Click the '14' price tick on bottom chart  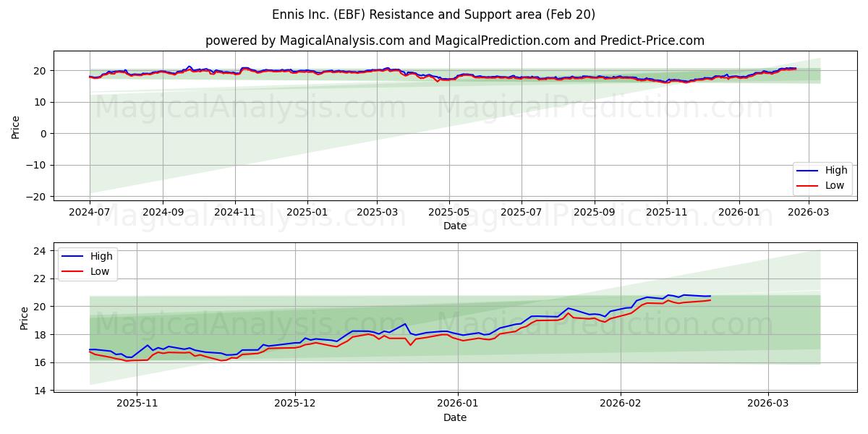(41, 391)
